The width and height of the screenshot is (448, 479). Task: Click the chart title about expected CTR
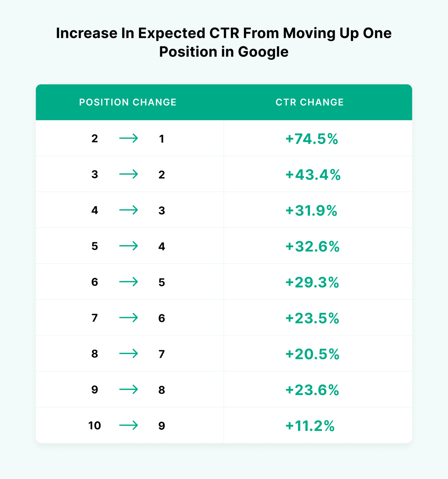(224, 42)
